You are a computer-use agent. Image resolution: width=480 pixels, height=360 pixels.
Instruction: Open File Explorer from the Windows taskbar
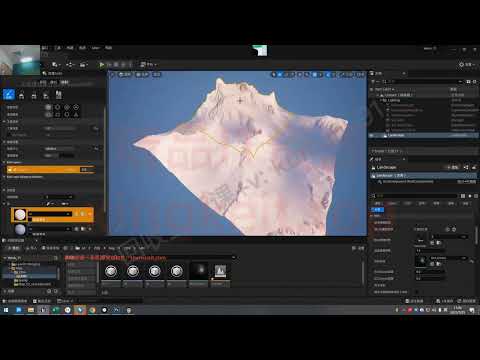(31, 310)
